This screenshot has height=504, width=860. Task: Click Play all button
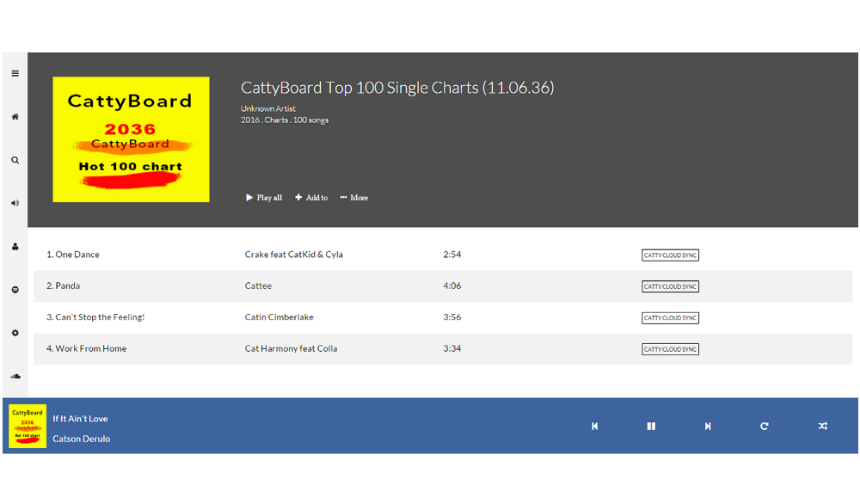point(264,198)
